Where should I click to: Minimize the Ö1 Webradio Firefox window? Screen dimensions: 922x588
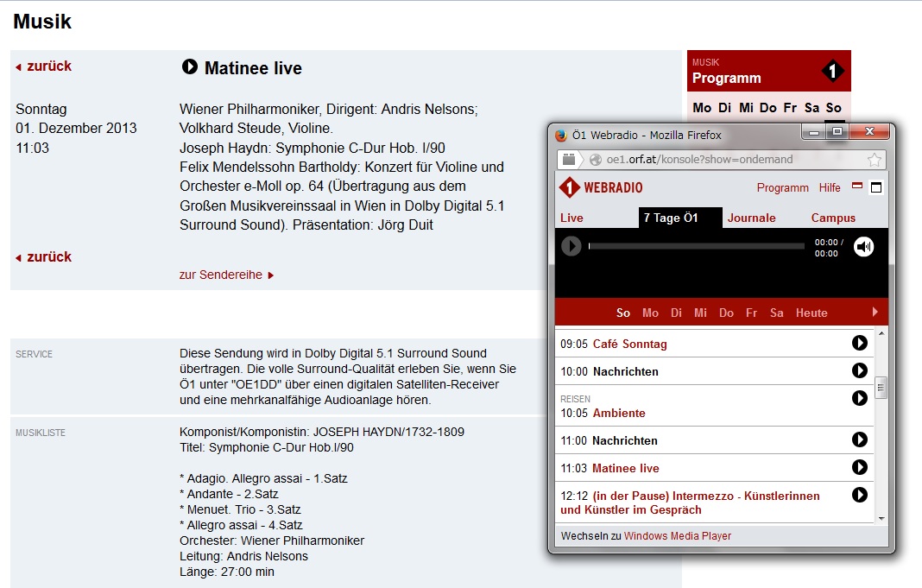pos(814,132)
